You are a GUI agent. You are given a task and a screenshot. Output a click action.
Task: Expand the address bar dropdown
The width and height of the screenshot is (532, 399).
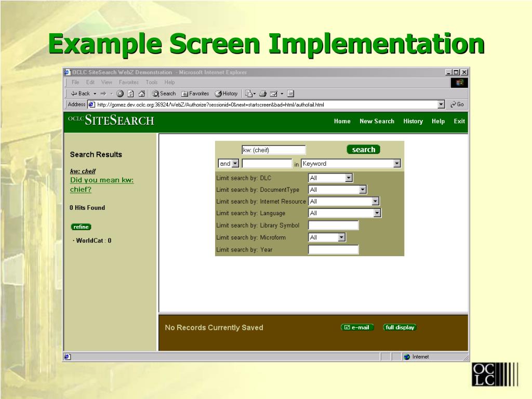[x=441, y=104]
